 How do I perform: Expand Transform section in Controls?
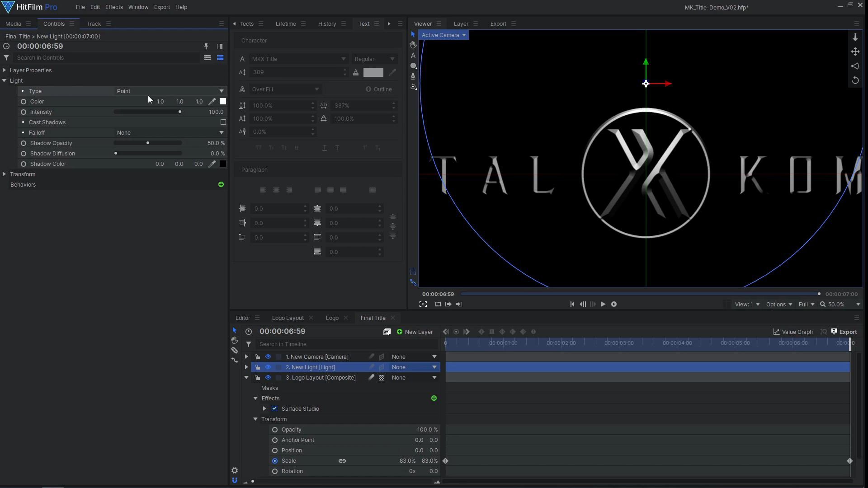click(4, 174)
